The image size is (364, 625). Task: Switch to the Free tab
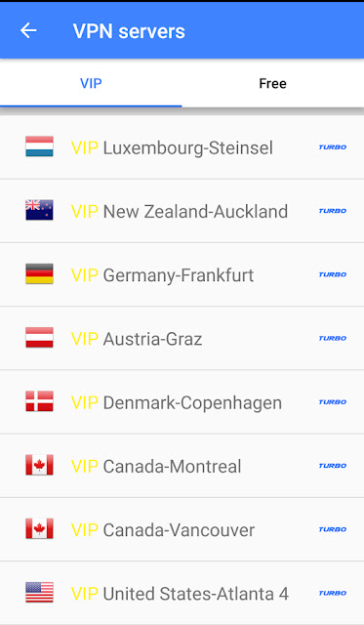pyautogui.click(x=273, y=83)
